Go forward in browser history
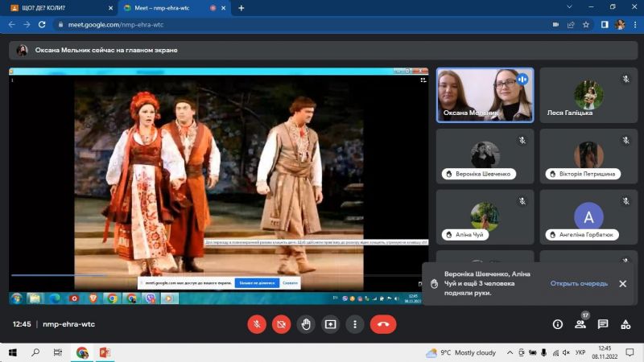 click(x=27, y=25)
